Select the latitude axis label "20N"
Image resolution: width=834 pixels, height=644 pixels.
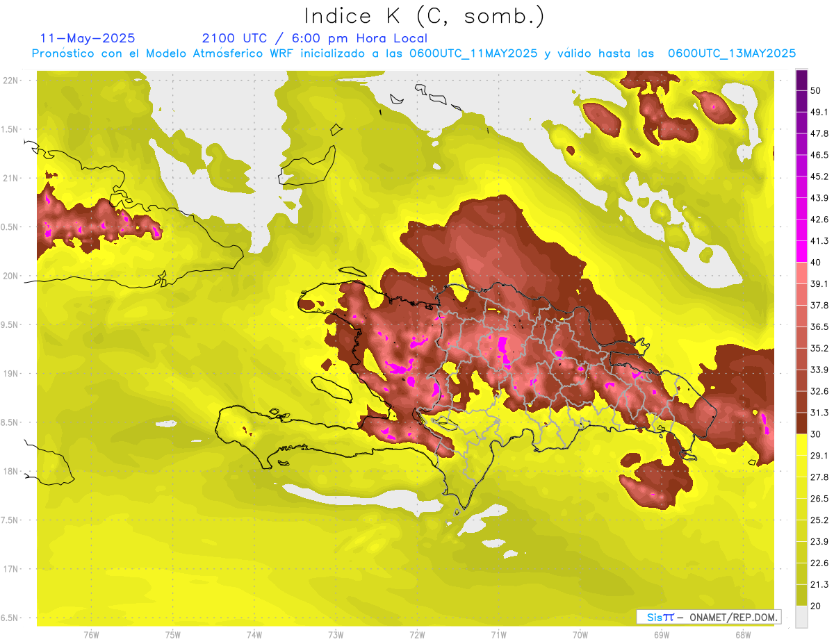(x=11, y=276)
